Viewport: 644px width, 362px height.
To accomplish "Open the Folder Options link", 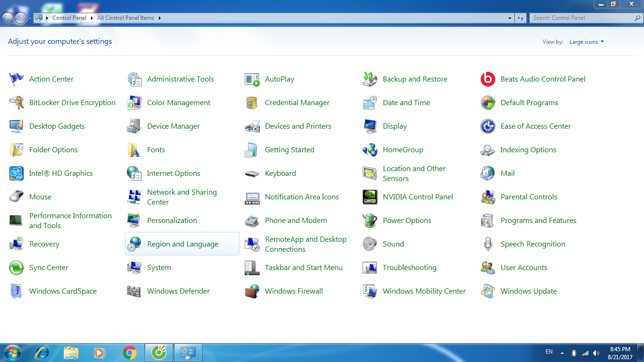I will click(53, 150).
